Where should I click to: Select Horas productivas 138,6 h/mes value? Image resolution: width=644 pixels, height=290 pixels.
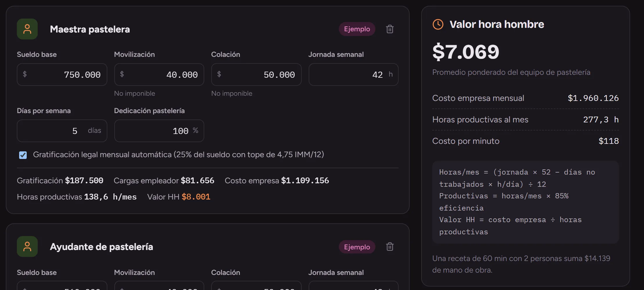point(110,197)
